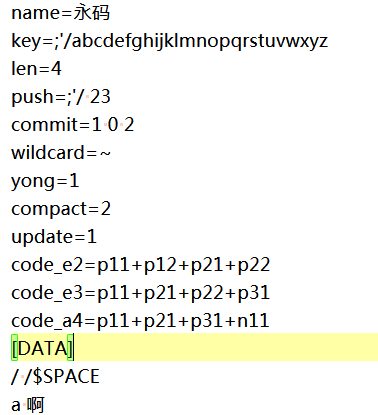378x415 pixels.
Task: Click the / /$SPACE line
Action: [x=55, y=377]
